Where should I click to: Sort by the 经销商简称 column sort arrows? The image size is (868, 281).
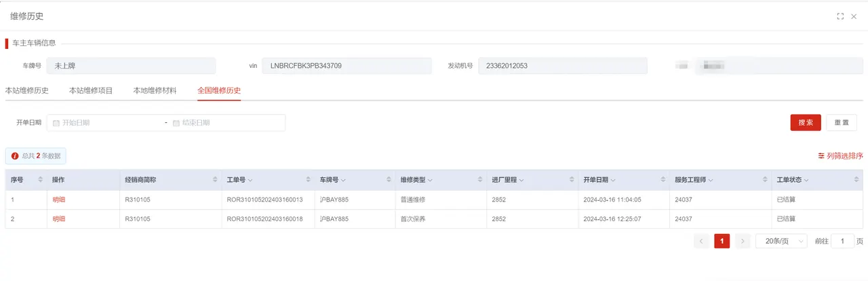point(216,180)
